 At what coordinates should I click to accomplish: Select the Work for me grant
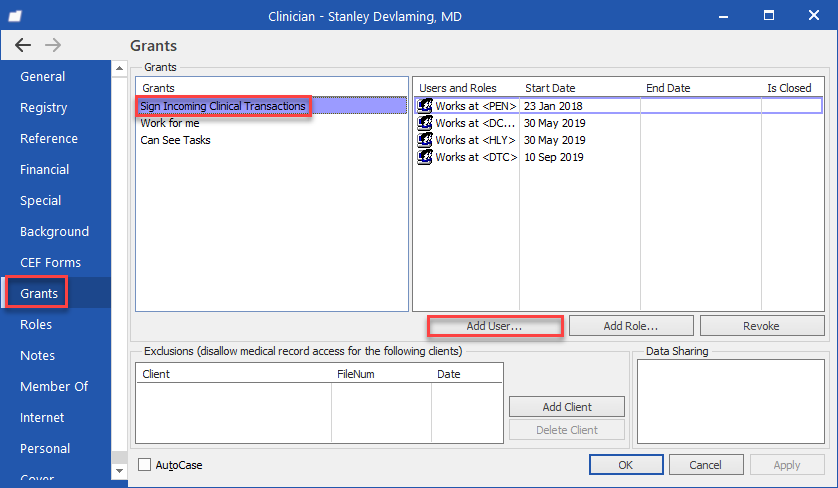tap(170, 123)
